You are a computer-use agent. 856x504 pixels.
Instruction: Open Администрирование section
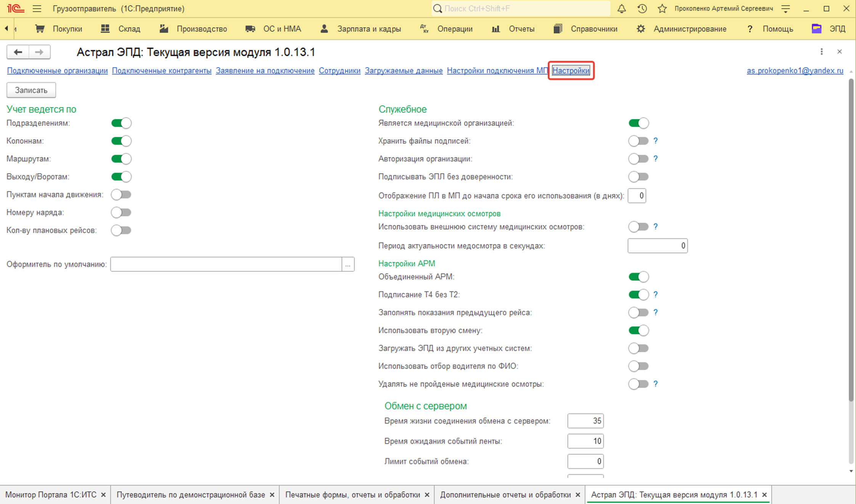click(681, 29)
